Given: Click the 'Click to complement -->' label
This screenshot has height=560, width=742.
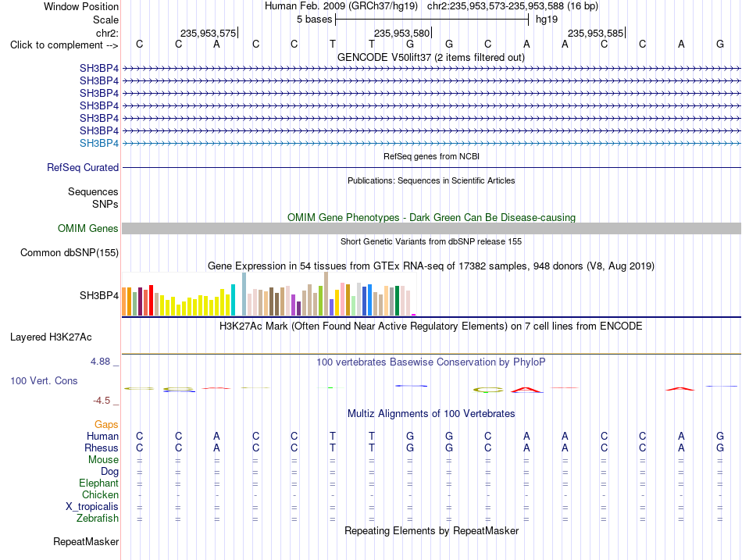Looking at the screenshot, I should 64,45.
